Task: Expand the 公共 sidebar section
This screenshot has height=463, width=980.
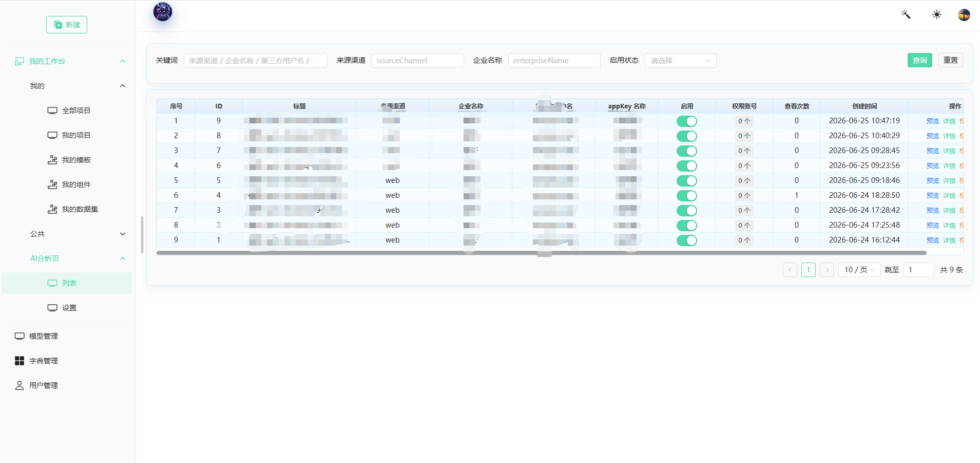Action: pos(77,234)
